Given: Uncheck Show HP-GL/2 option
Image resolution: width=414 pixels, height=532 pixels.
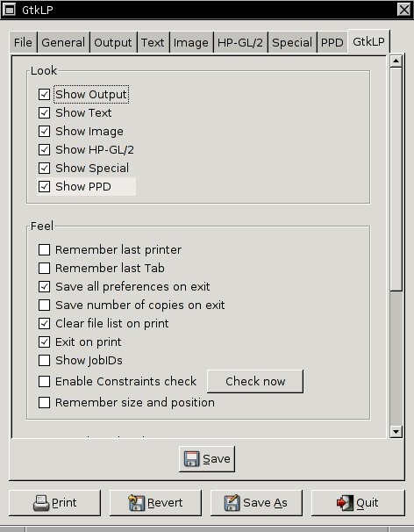Looking at the screenshot, I should (x=44, y=149).
